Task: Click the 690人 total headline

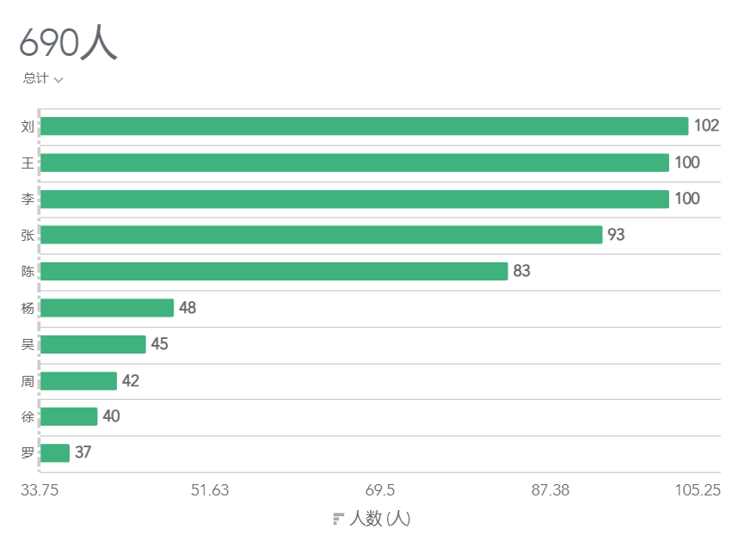Action: pos(68,43)
